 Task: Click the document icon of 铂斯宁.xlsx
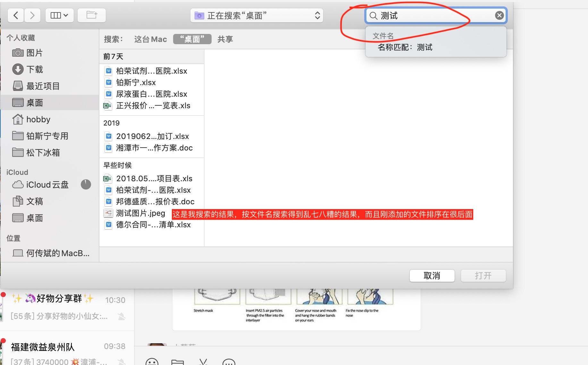(109, 83)
